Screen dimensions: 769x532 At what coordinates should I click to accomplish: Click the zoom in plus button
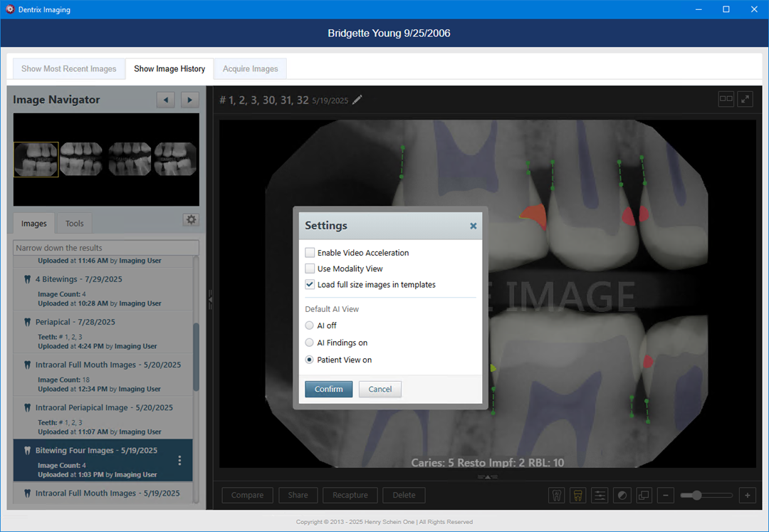[748, 495]
